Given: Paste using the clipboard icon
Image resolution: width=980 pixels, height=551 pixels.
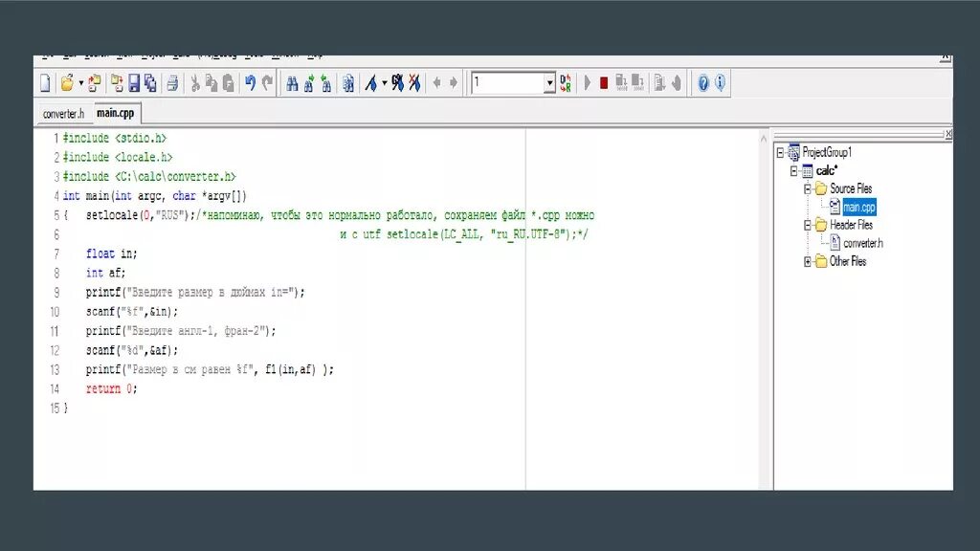Looking at the screenshot, I should [228, 83].
